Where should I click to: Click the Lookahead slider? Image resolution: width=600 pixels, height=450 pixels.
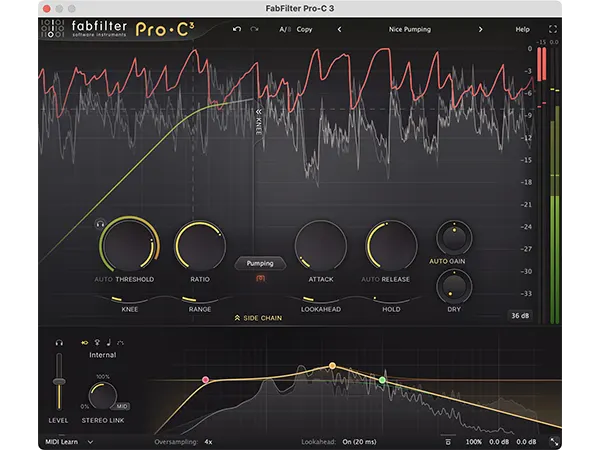coord(321,300)
